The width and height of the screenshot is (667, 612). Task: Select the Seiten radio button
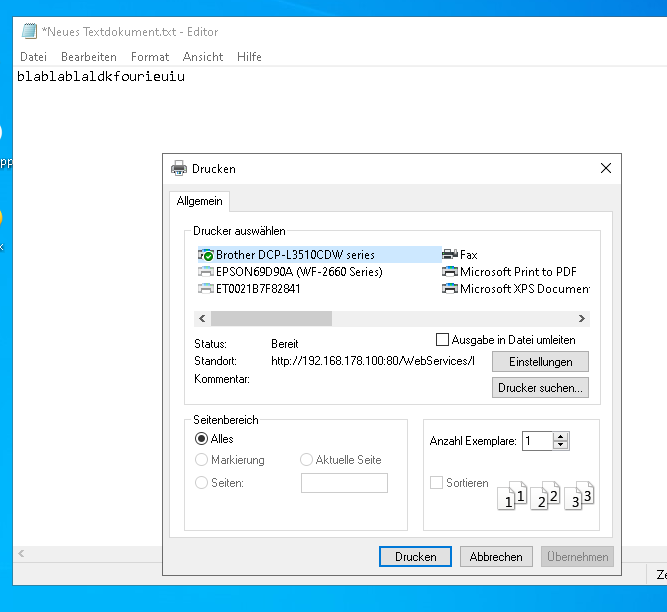[x=201, y=483]
